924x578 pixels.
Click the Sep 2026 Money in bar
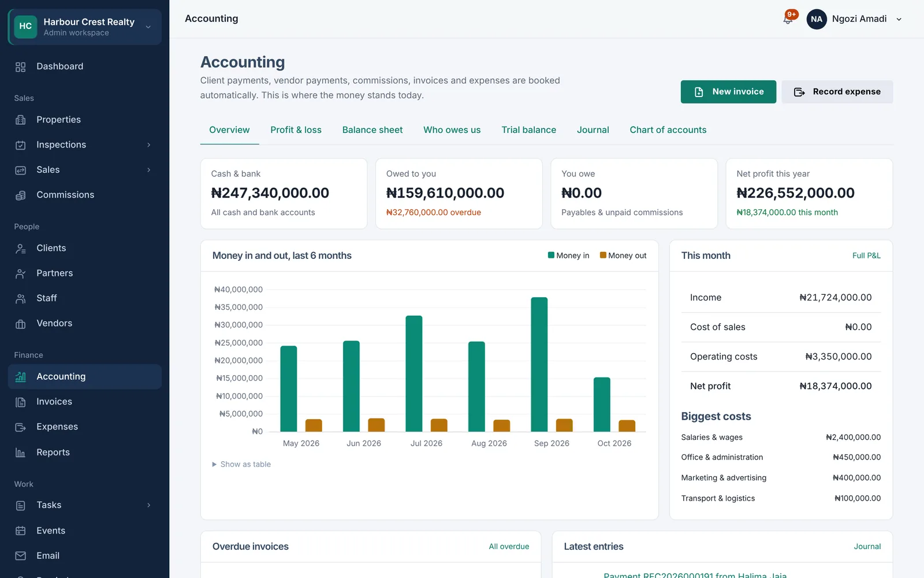[x=539, y=364]
